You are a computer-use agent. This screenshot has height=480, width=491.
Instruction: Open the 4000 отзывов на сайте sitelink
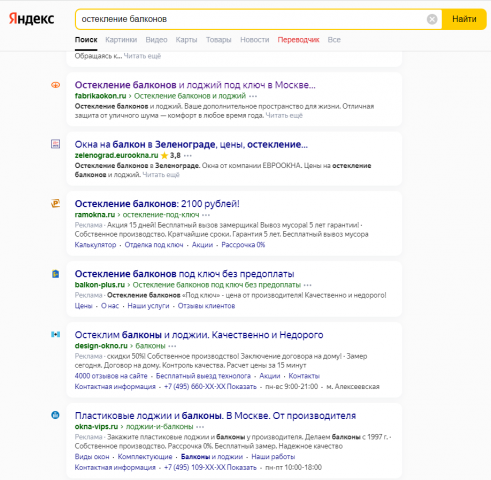[111, 376]
